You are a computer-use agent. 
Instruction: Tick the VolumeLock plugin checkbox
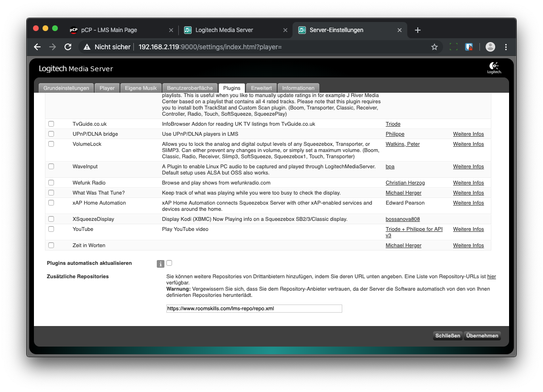pyautogui.click(x=51, y=144)
